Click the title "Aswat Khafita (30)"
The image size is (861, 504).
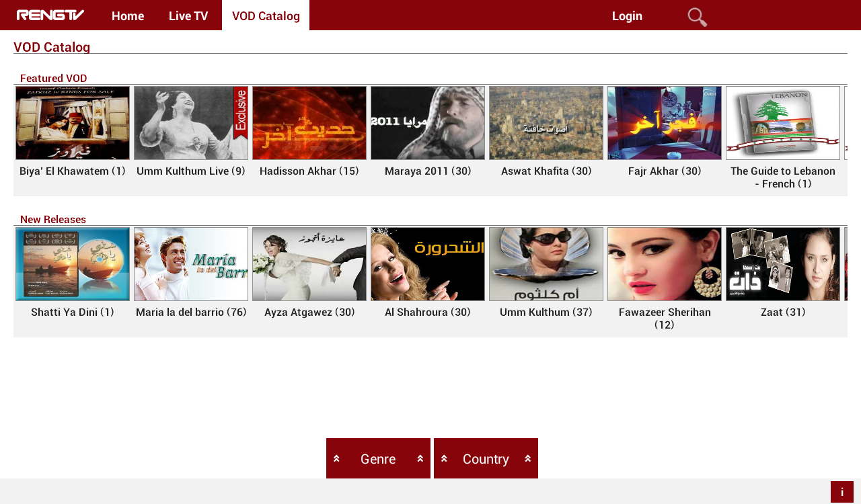pos(546,171)
